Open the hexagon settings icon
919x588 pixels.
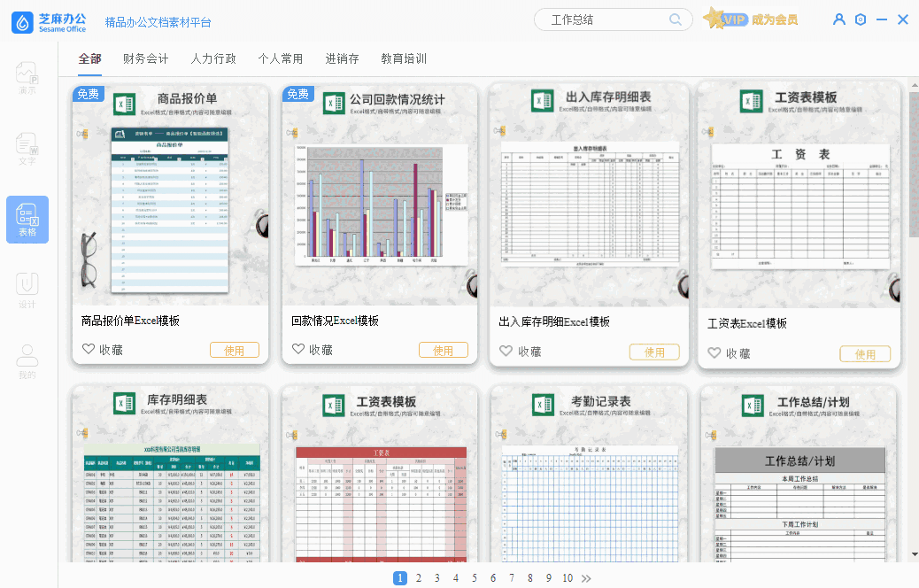coord(861,19)
